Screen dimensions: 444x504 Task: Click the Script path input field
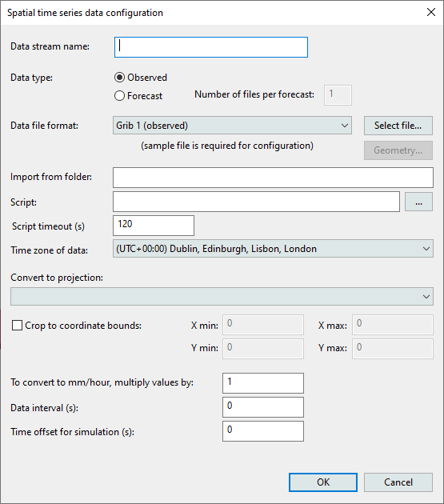(256, 202)
